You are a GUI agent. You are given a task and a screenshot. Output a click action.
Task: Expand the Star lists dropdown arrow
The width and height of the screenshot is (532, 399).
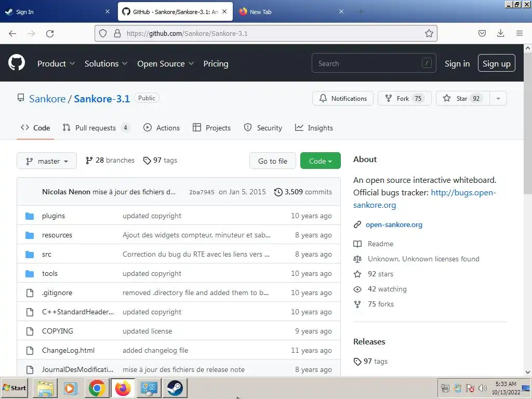(x=498, y=98)
